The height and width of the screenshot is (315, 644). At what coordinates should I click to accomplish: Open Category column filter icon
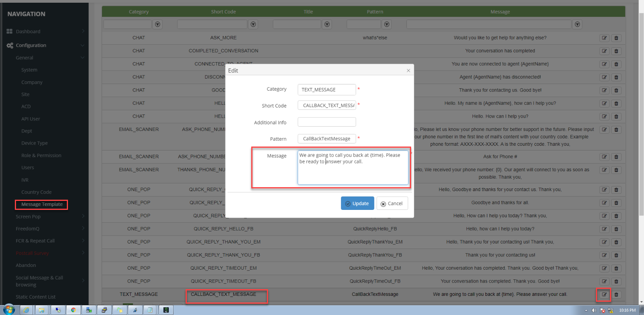coord(157,24)
